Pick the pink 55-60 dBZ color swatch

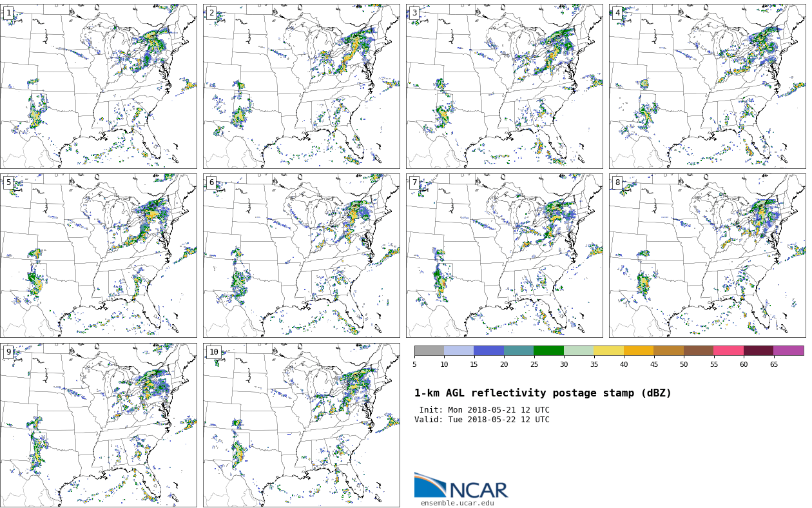(x=728, y=351)
